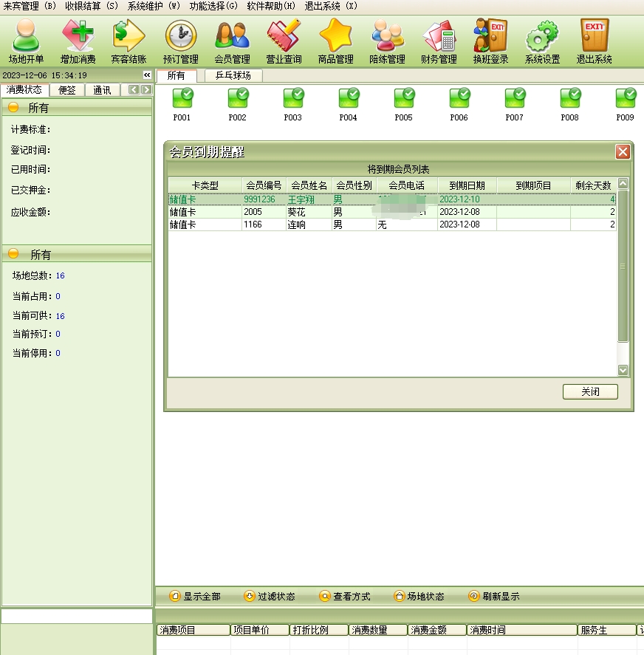Open the 收银结算 (S) menu
The width and height of the screenshot is (644, 655).
pos(91,6)
